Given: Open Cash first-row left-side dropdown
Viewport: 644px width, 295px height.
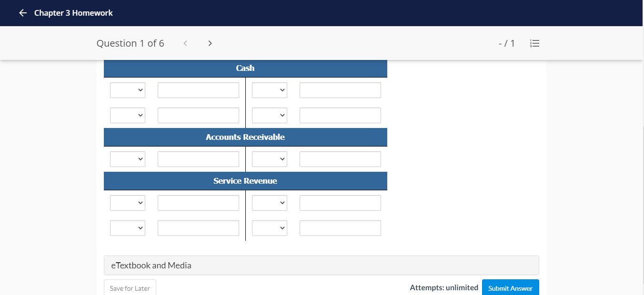Looking at the screenshot, I should (x=128, y=90).
